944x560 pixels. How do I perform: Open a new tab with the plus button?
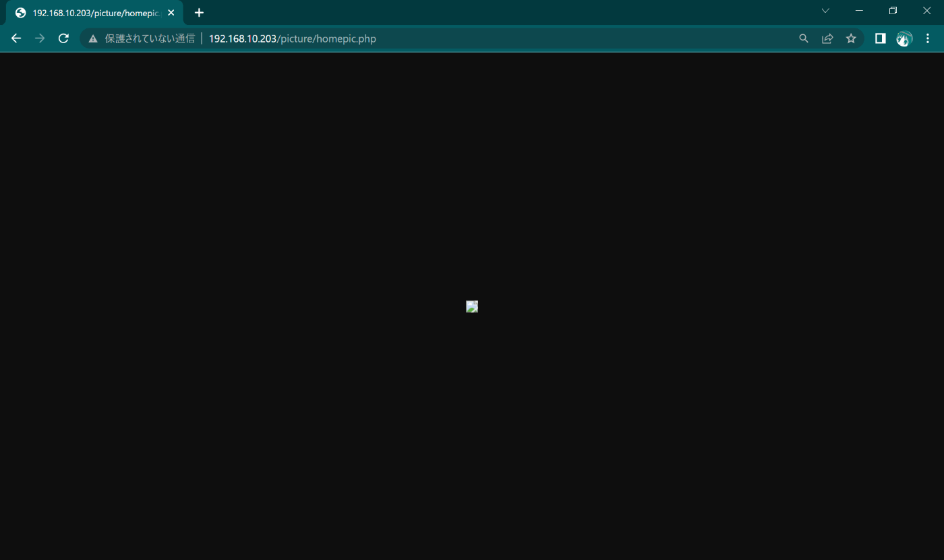pos(199,12)
